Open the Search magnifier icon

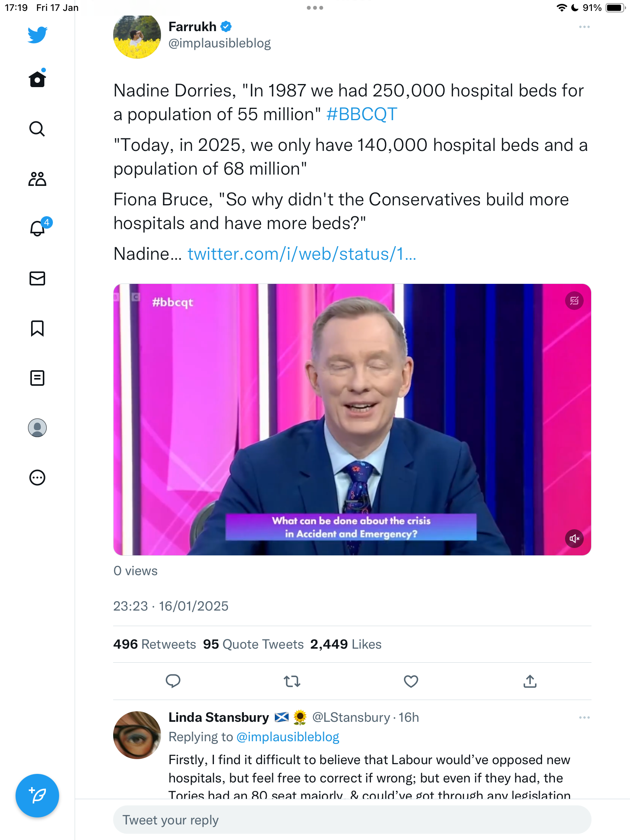tap(37, 129)
